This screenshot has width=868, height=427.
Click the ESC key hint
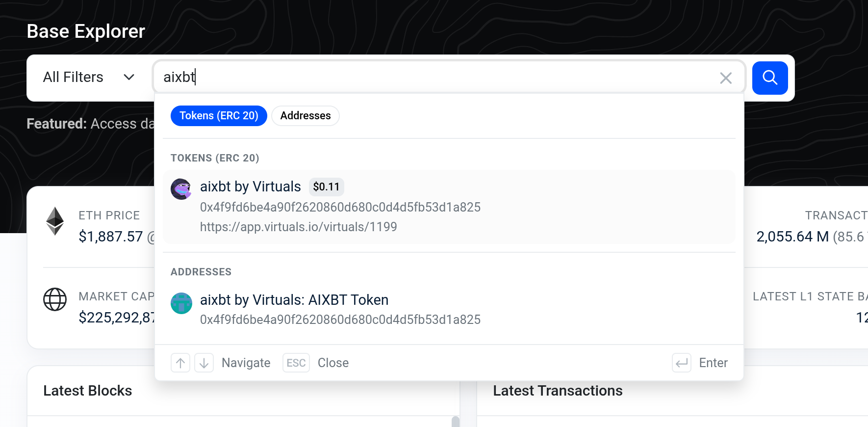click(296, 363)
